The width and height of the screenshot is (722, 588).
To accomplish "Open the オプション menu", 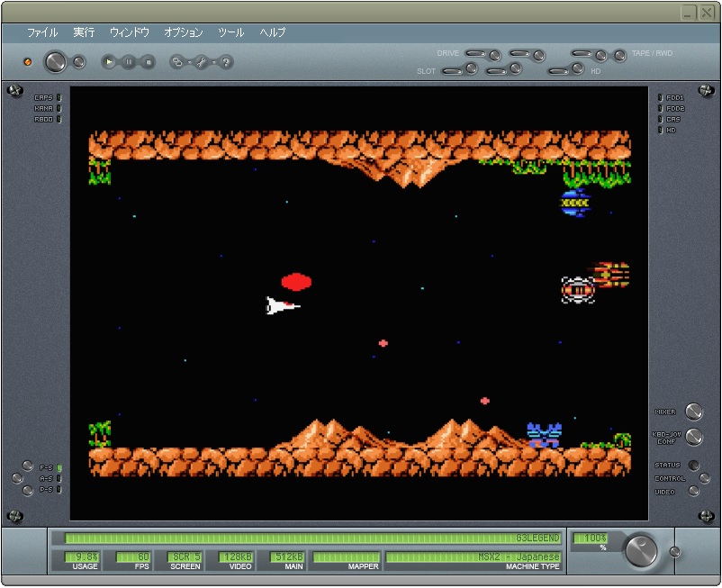I will tap(184, 32).
